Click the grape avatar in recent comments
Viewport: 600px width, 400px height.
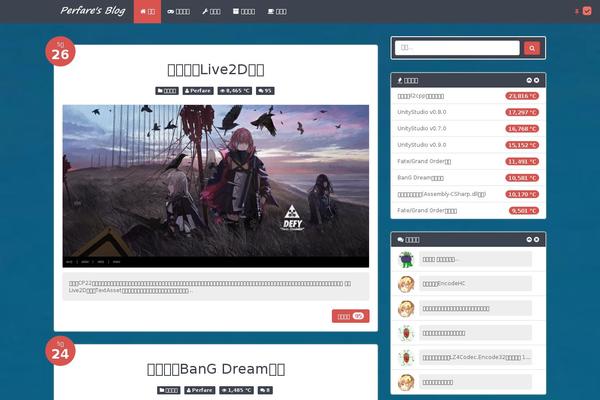point(406,260)
